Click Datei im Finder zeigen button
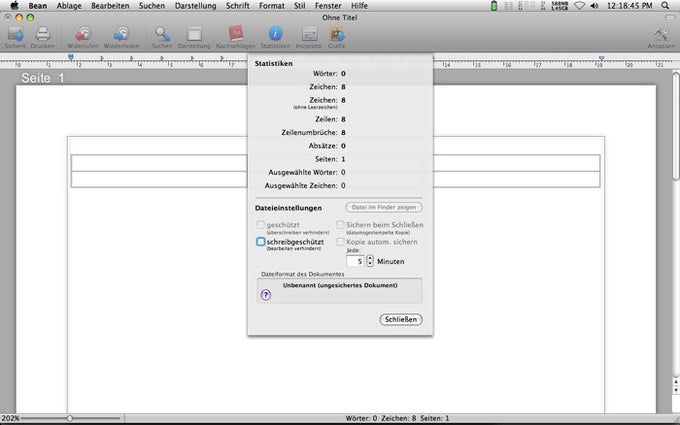The image size is (680, 425). coord(384,207)
